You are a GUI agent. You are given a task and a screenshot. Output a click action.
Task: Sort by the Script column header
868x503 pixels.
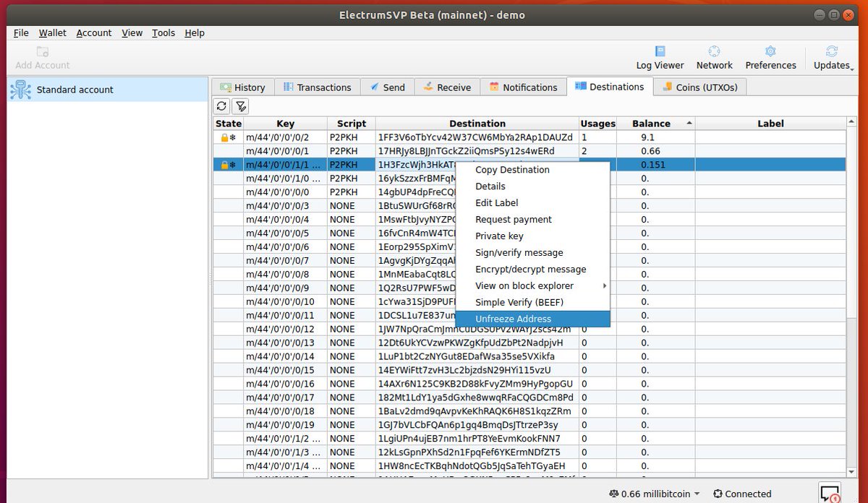click(x=352, y=124)
